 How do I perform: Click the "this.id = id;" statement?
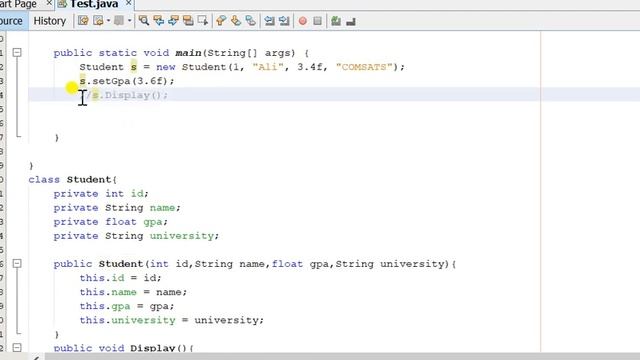point(120,278)
